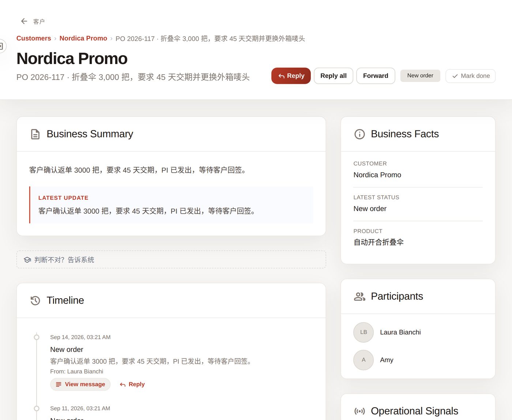
Task: Click the timestamp Sep 14, 2026, 03:21 AM
Action: (80, 337)
